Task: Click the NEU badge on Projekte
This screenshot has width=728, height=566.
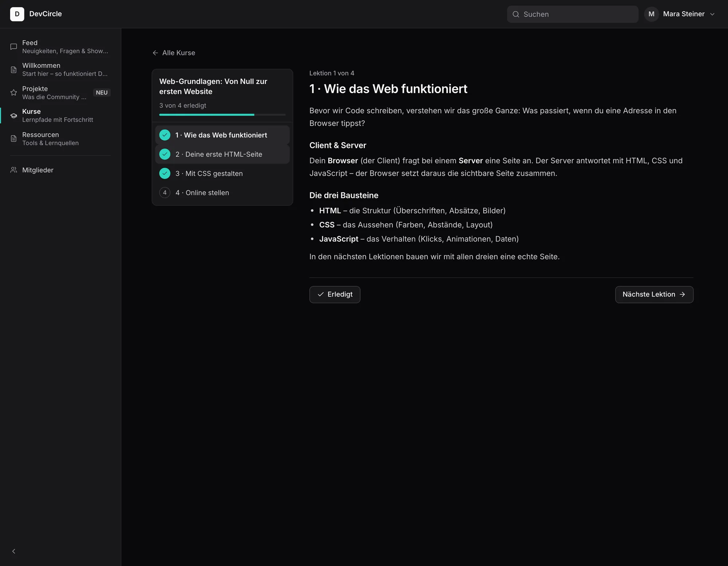Action: [102, 92]
